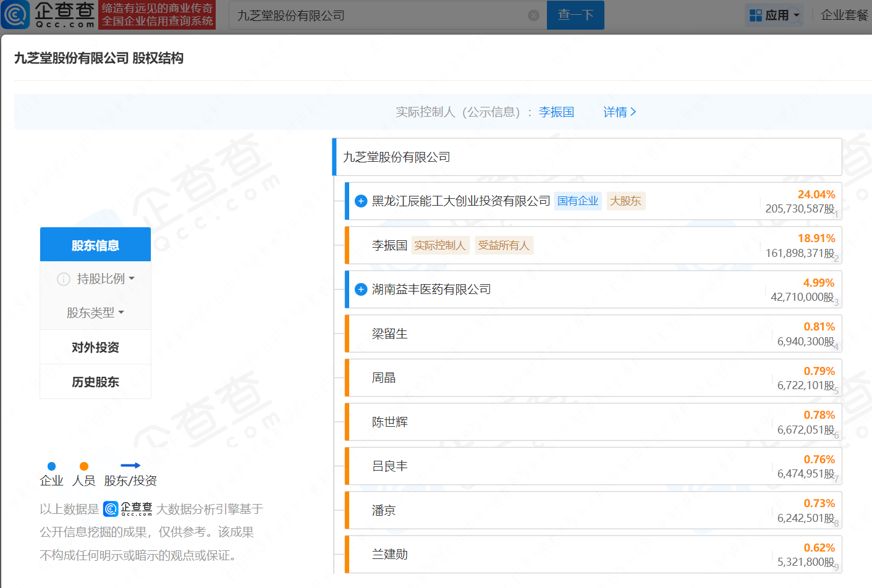Click the 205,730,587股 share count
The height and width of the screenshot is (588, 872).
[800, 209]
